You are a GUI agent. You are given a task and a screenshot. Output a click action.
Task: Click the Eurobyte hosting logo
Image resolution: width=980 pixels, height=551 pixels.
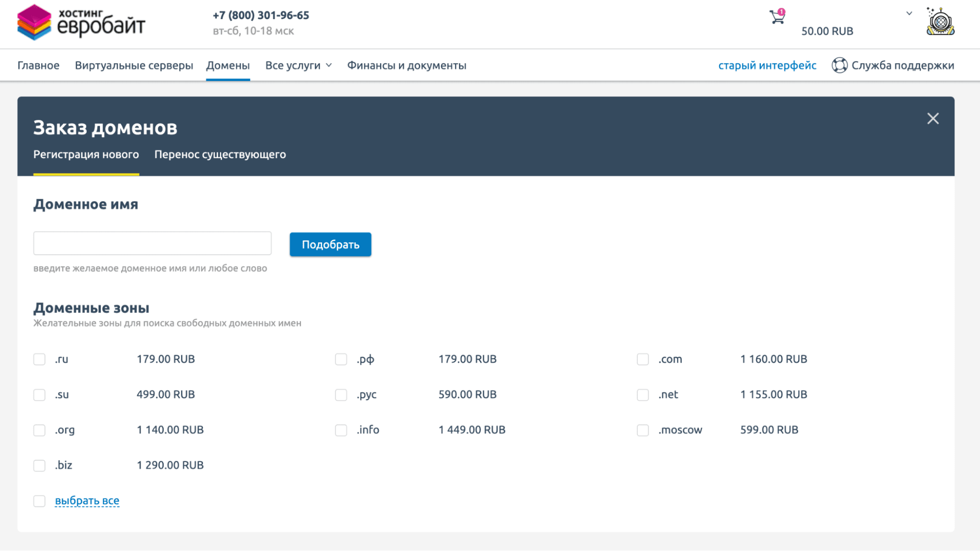[x=81, y=22]
